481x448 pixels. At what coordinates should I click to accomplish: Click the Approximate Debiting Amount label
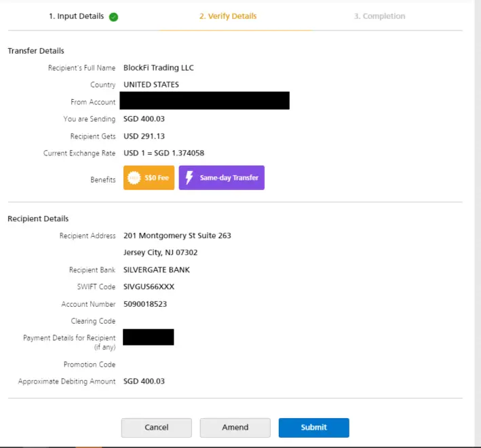(66, 381)
